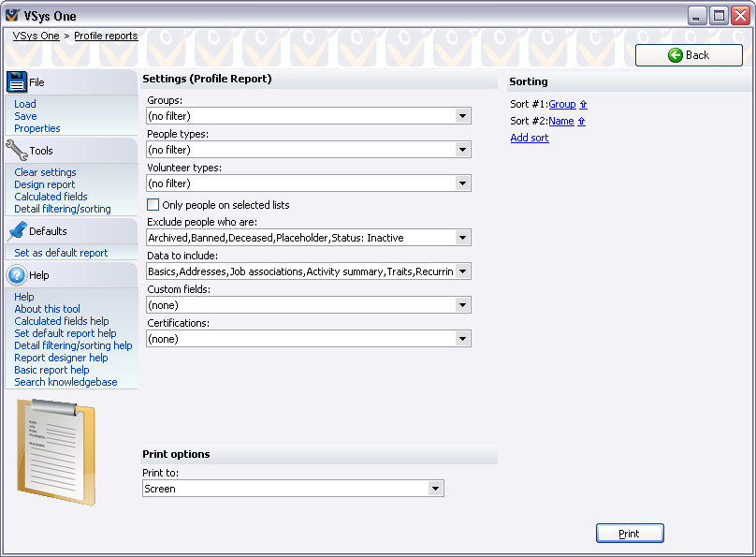The image size is (756, 557).
Task: Toggle Group sort direction arrow
Action: (x=583, y=105)
